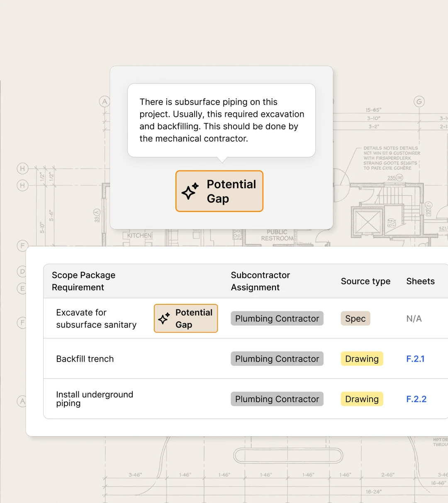Select grid marker circle A near the tooltip
The image size is (448, 503).
coord(104,102)
